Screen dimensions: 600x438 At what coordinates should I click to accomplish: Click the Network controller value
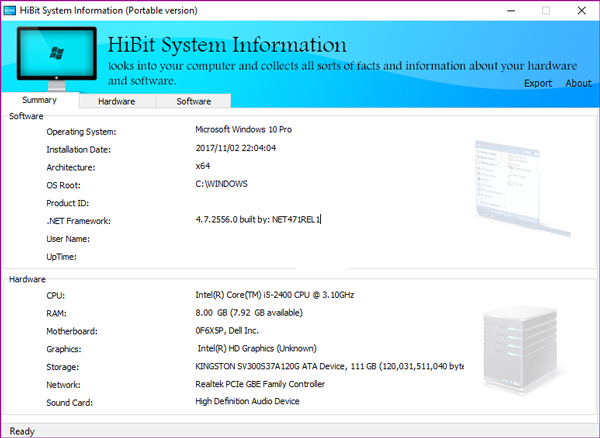tap(260, 384)
